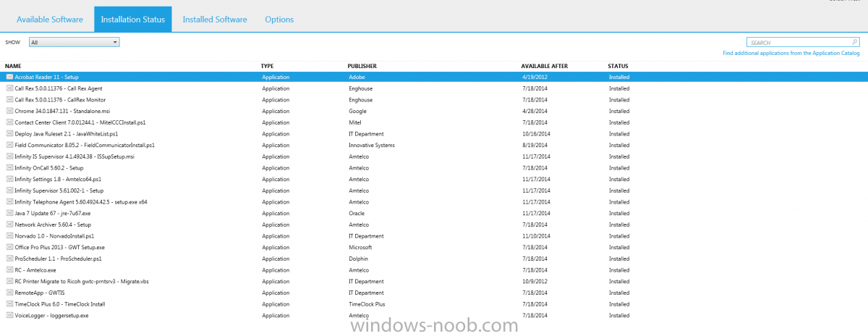Switch to the Available Software tab
Screen dimensions: 868x336
pyautogui.click(x=50, y=20)
